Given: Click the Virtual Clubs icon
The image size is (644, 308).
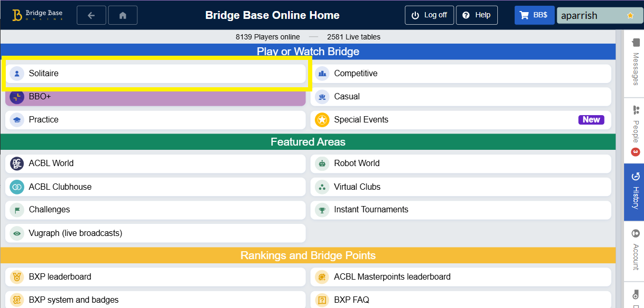Looking at the screenshot, I should 322,187.
